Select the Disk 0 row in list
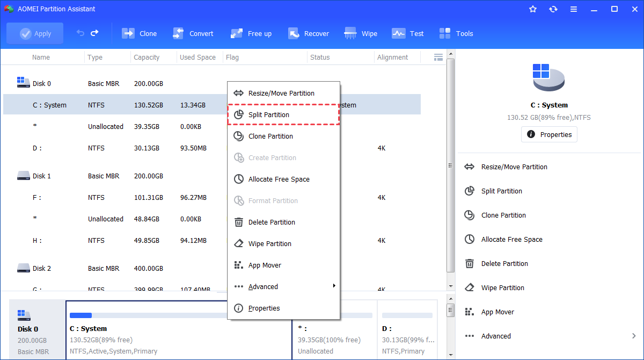 (212, 83)
